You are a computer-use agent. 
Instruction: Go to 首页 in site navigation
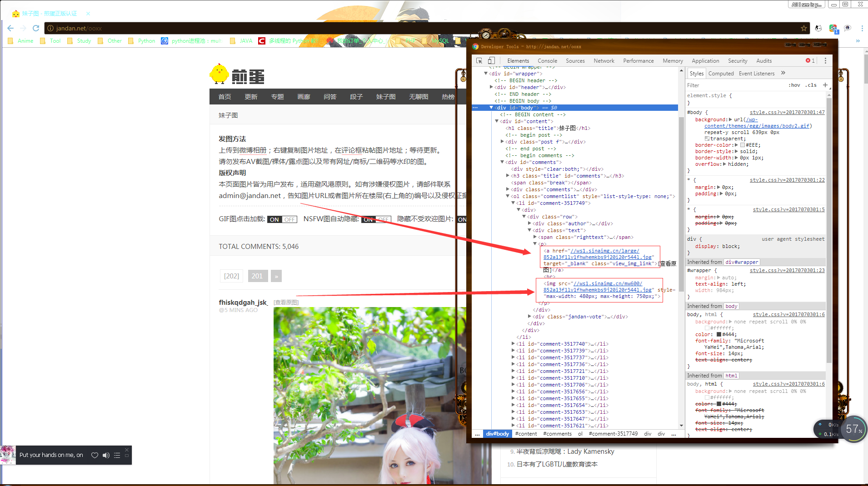click(x=224, y=97)
